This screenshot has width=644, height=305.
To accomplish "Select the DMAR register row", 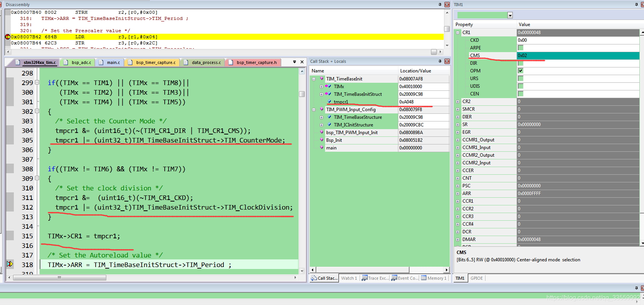I will click(x=547, y=239).
